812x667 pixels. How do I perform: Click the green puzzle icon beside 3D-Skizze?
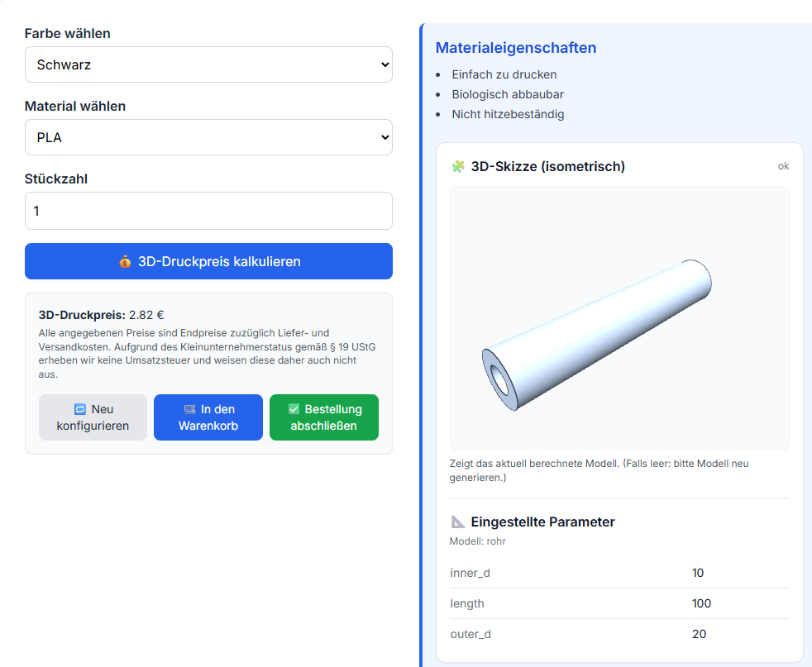coord(456,166)
